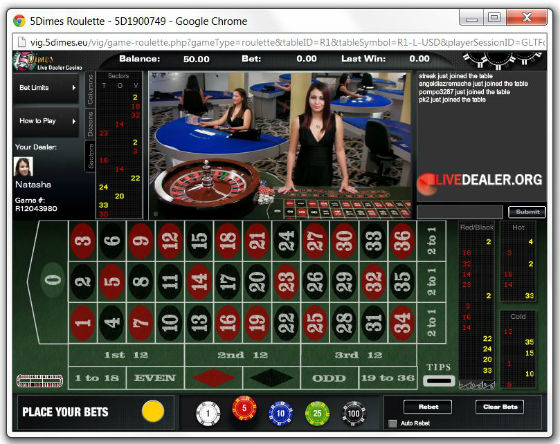560x444 pixels.
Task: Place a chip on red 14
Action: point(199,282)
